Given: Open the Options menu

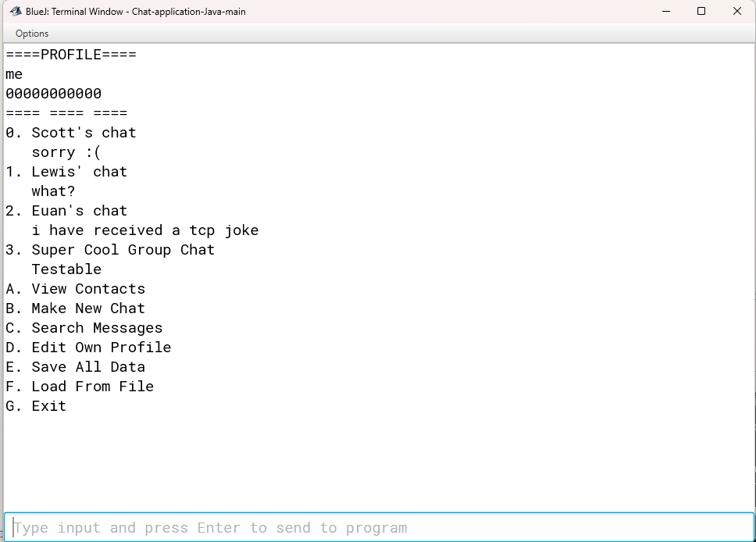Looking at the screenshot, I should click(32, 34).
